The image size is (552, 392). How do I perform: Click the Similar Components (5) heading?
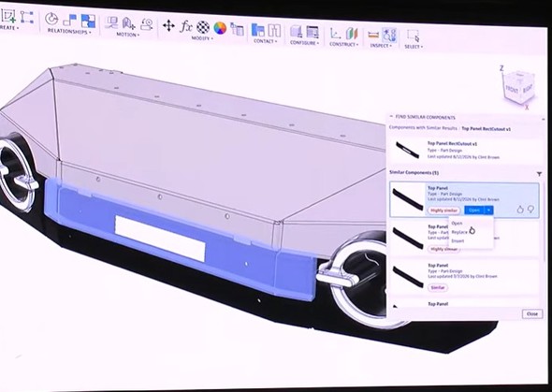[x=414, y=172]
